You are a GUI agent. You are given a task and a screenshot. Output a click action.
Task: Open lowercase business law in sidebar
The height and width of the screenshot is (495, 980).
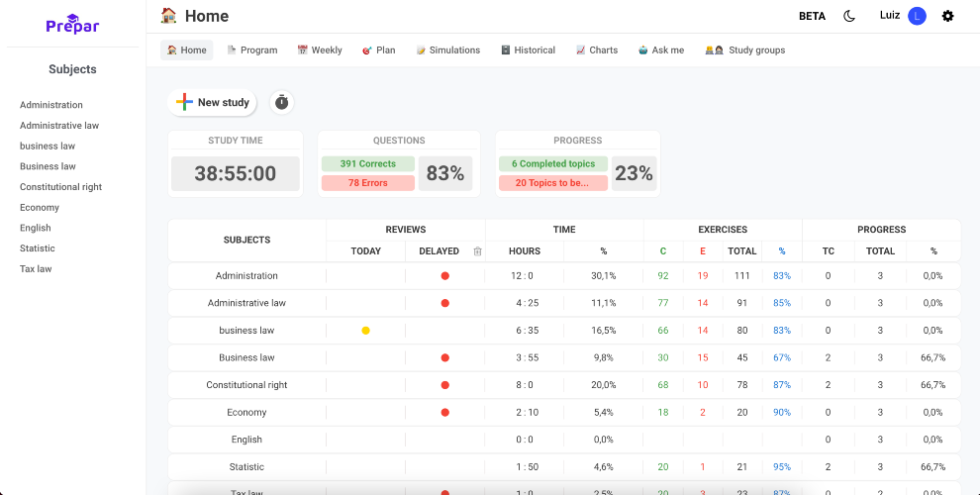(x=48, y=147)
